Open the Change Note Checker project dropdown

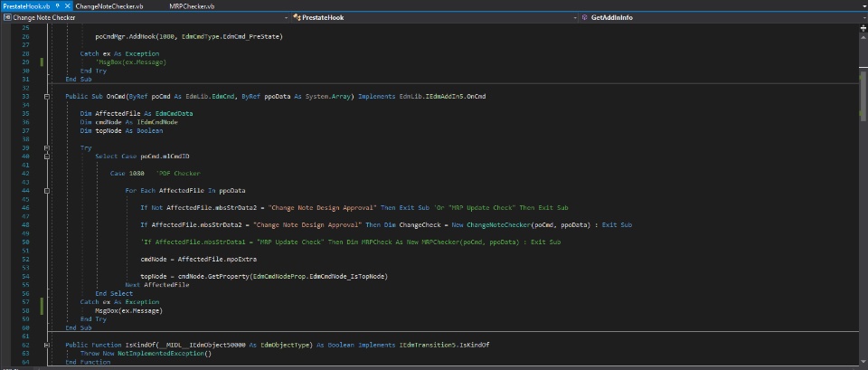point(288,17)
